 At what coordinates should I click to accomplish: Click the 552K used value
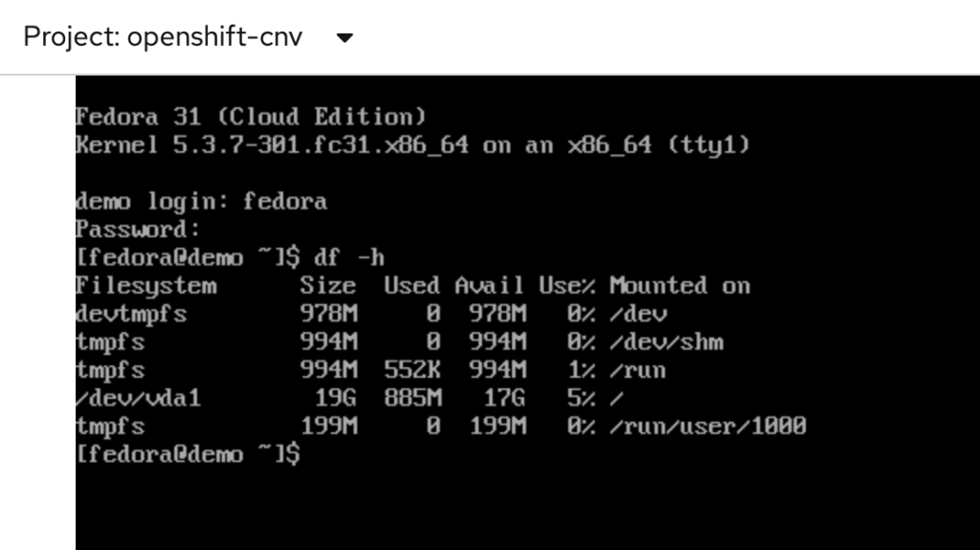click(412, 370)
